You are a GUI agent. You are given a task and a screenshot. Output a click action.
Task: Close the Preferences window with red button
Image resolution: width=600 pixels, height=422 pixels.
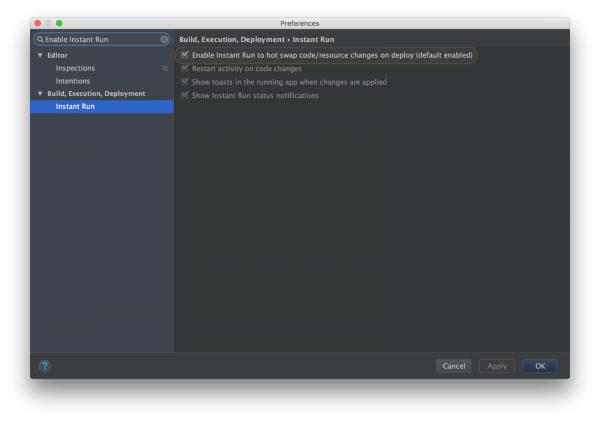click(x=38, y=23)
